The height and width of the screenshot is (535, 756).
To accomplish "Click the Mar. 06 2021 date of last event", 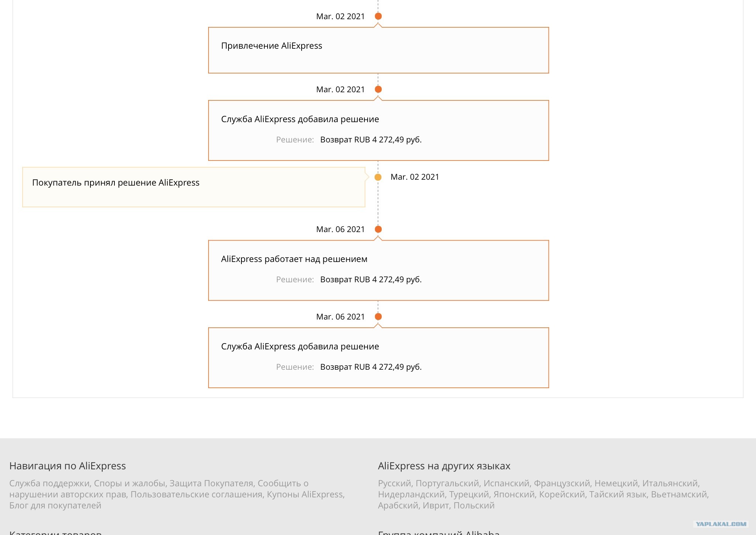I will pyautogui.click(x=340, y=317).
